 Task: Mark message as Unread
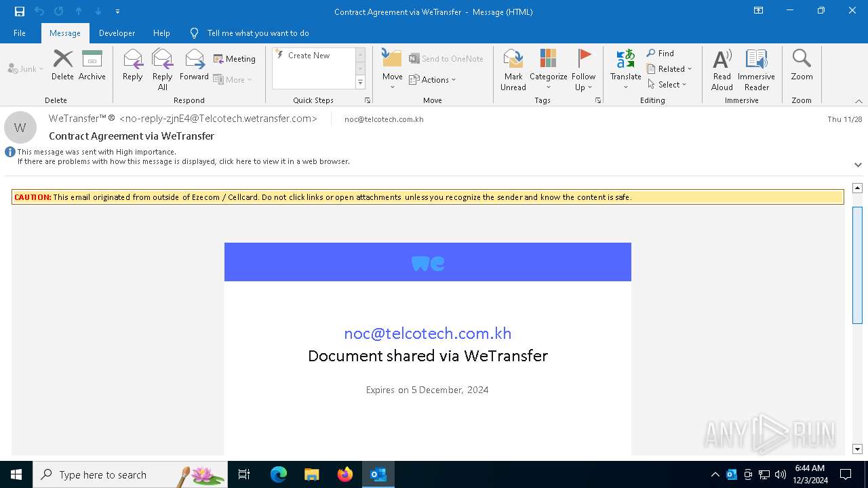[513, 70]
